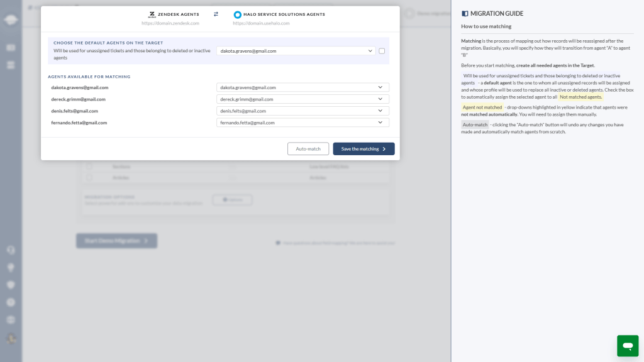Click the gray Auto-match tag in the guide
This screenshot has width=644, height=362.
(x=475, y=124)
